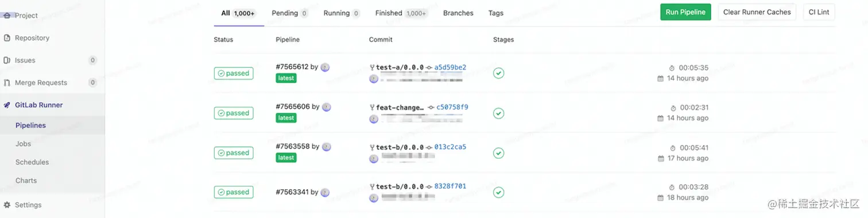The height and width of the screenshot is (218, 868).
Task: Switch to the Pending tab
Action: 289,13
